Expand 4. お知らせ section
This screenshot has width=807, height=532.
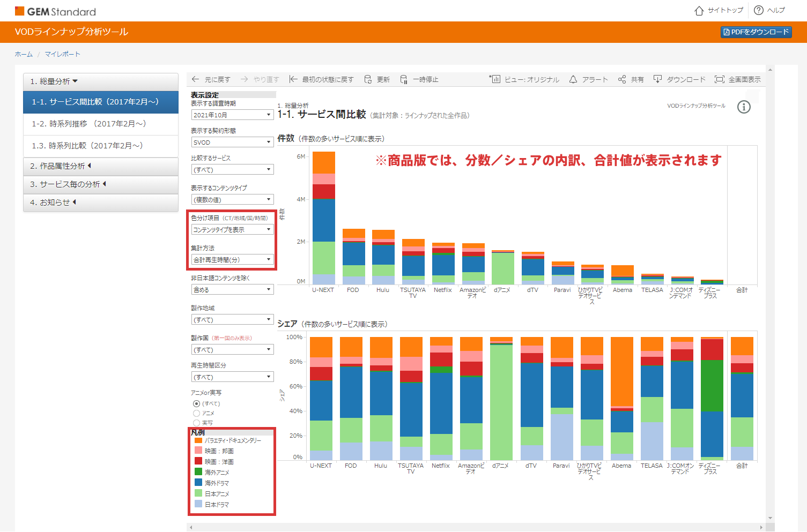(x=101, y=203)
